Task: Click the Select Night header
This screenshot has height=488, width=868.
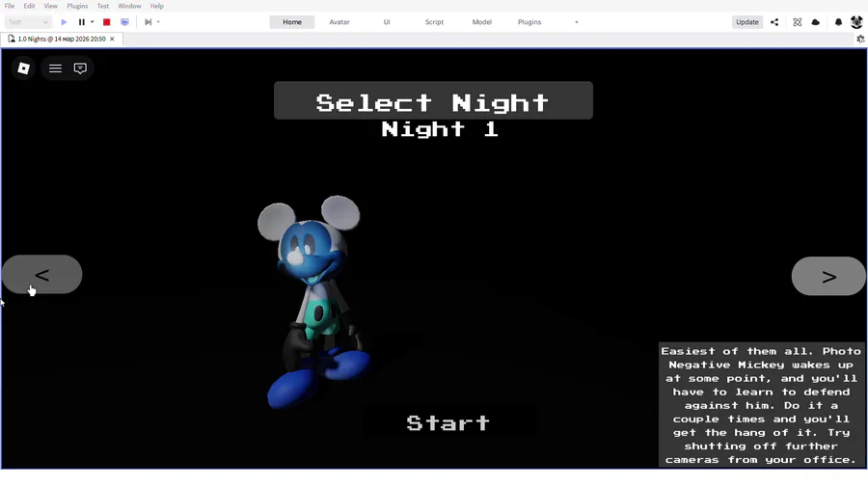Action: [433, 100]
